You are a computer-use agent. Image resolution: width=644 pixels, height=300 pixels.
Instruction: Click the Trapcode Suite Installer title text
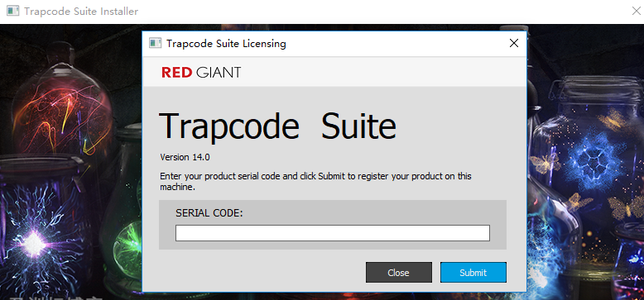[81, 12]
